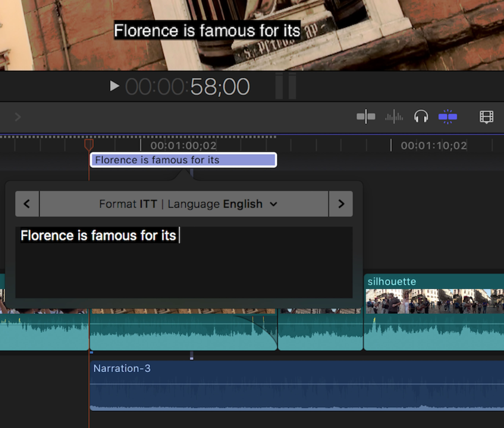This screenshot has height=428, width=504.
Task: Go to previous caption with left arrow
Action: coord(27,204)
